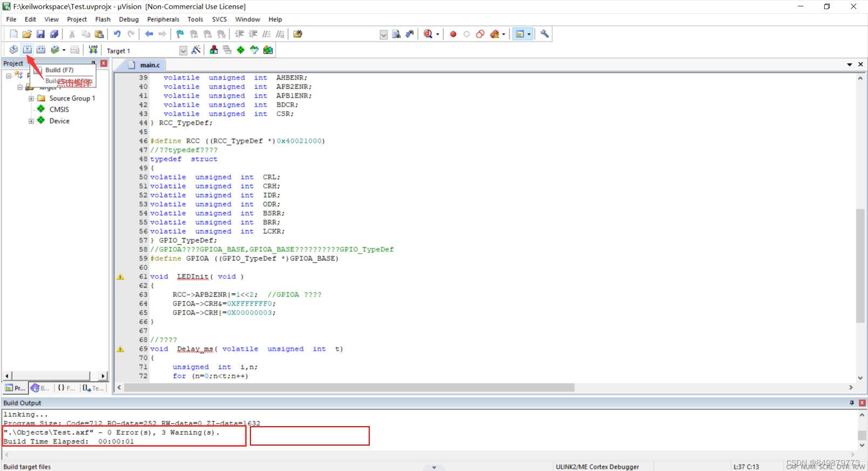Switch to the Functions tab in project panel

[66, 388]
